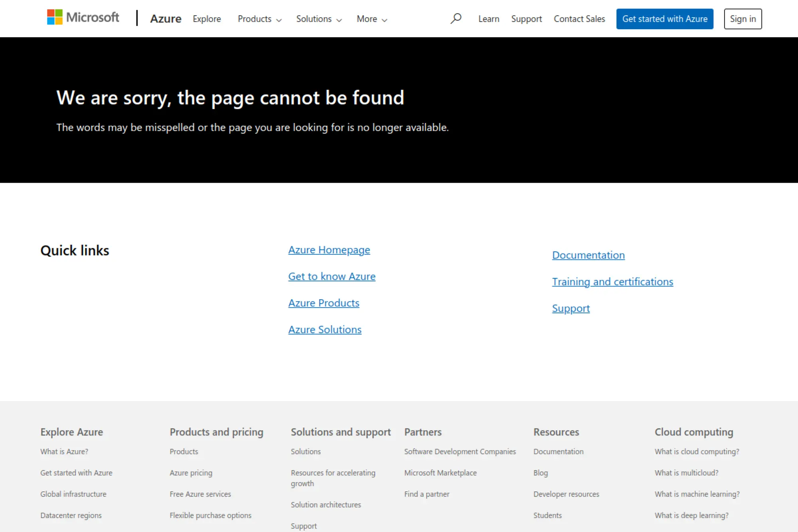Viewport: 798px width, 532px height.
Task: Open the Documentation quick link
Action: click(x=588, y=255)
